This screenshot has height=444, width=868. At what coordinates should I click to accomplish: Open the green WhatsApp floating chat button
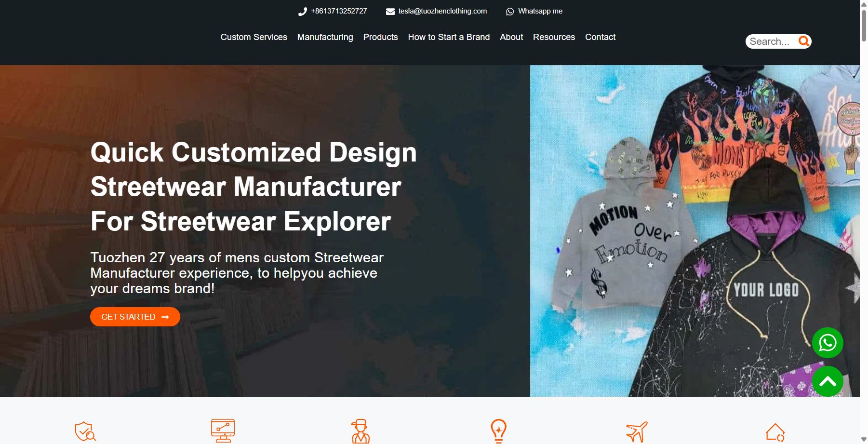[828, 343]
